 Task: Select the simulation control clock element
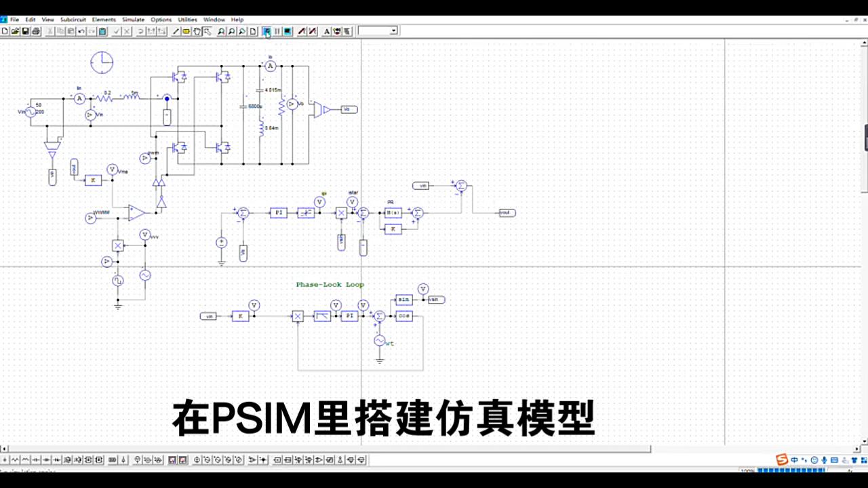point(102,62)
